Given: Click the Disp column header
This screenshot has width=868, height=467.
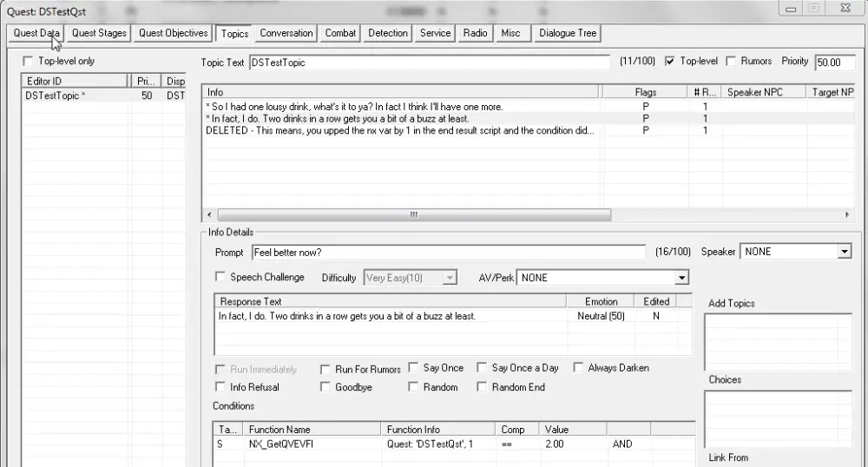Looking at the screenshot, I should pyautogui.click(x=175, y=81).
